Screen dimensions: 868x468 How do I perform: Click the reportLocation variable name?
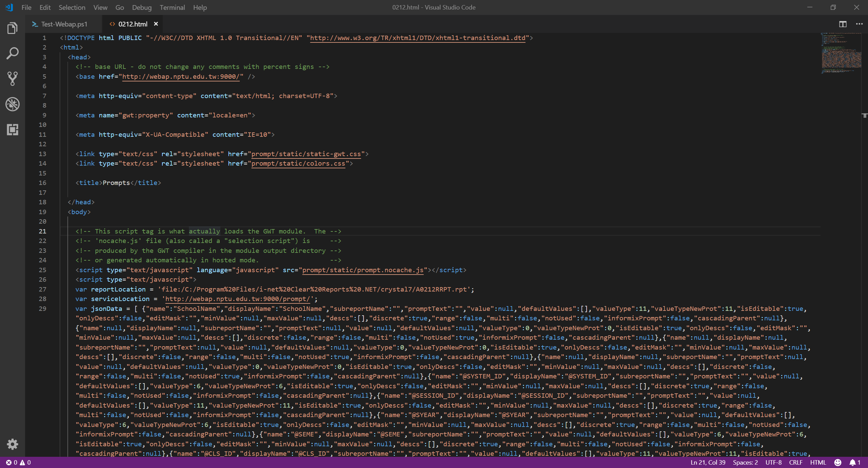[118, 289]
